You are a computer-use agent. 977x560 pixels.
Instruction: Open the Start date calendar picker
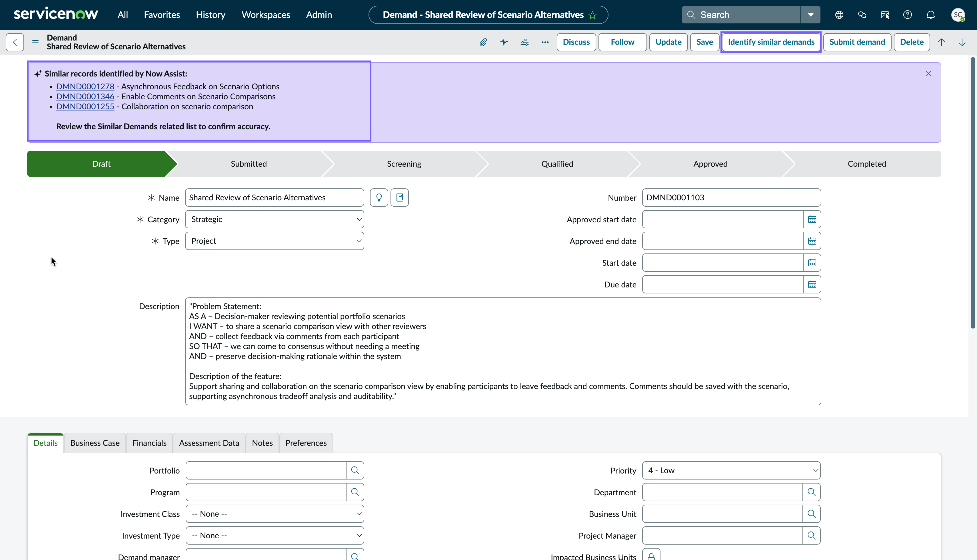click(x=812, y=263)
